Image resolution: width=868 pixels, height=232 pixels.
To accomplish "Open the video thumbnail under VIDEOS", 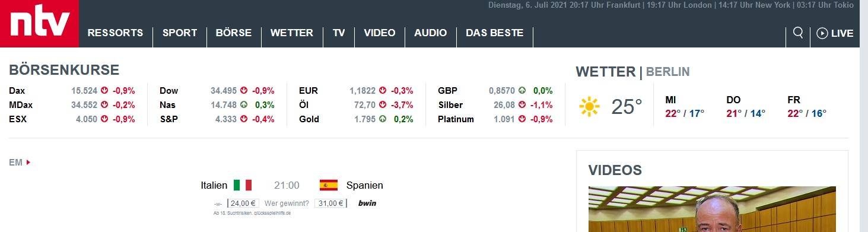I will click(x=712, y=209).
